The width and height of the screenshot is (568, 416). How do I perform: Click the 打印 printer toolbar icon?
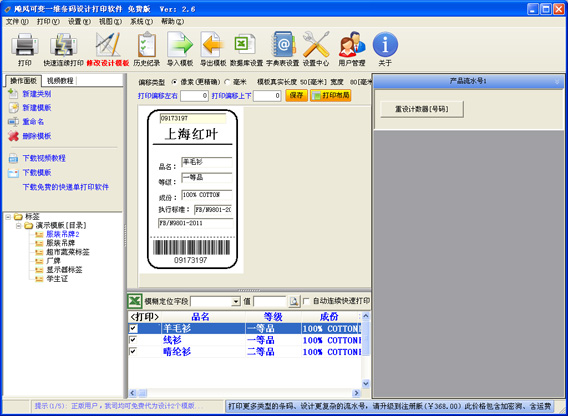25,45
